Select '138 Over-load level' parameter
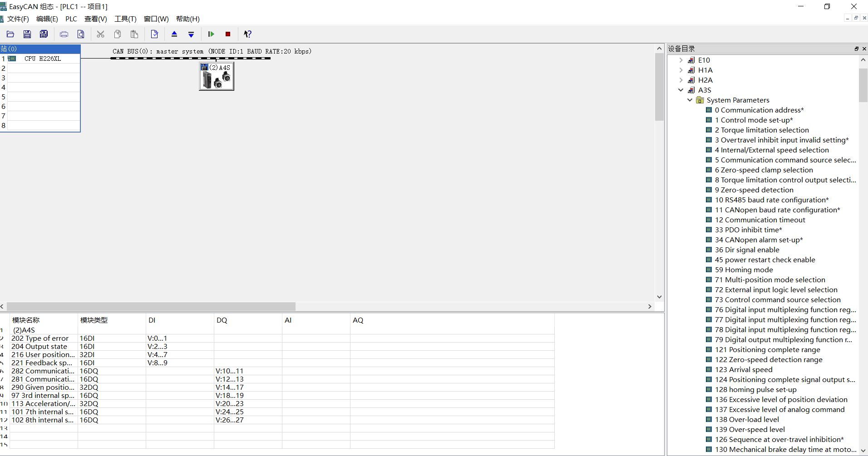This screenshot has height=456, width=868. (x=747, y=419)
